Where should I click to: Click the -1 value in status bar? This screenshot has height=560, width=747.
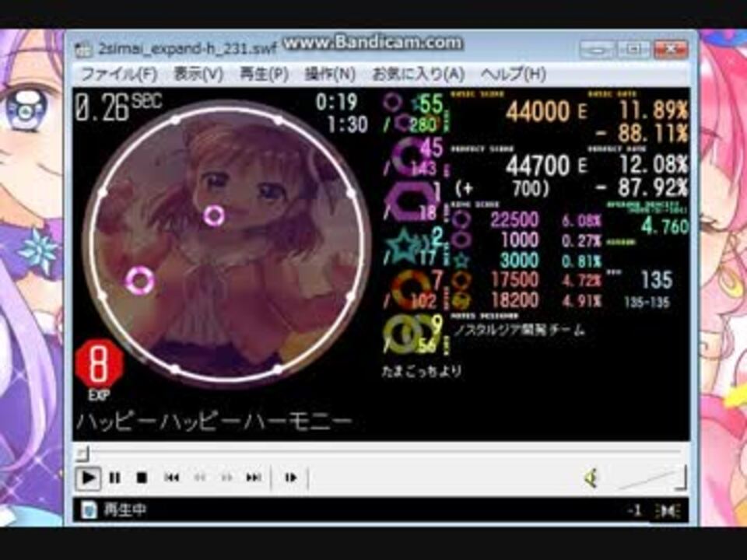coord(634,511)
